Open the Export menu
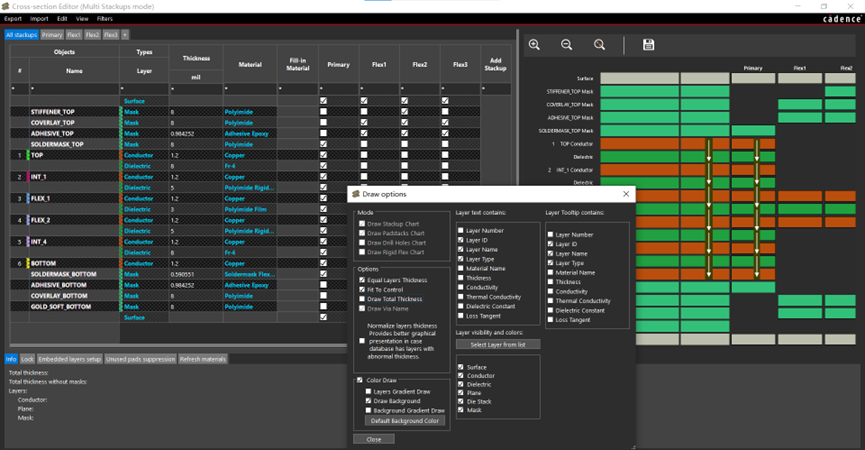This screenshot has height=450, width=865. (x=13, y=19)
